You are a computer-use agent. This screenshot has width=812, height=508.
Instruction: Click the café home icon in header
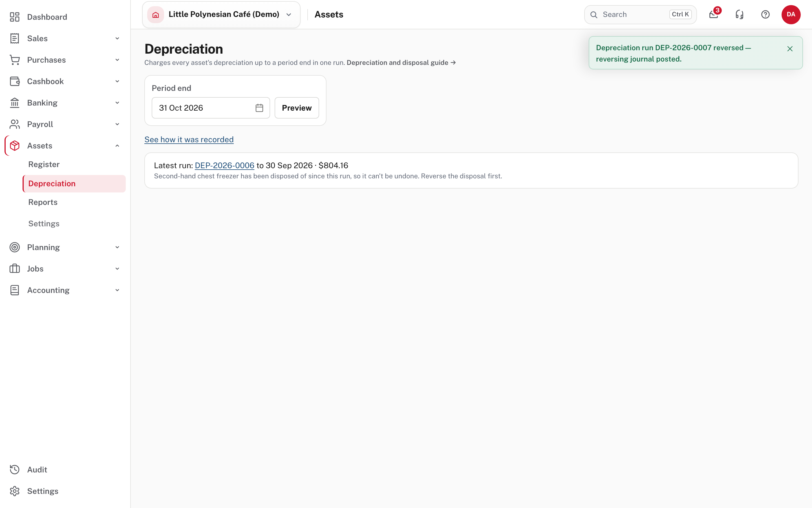click(x=156, y=14)
